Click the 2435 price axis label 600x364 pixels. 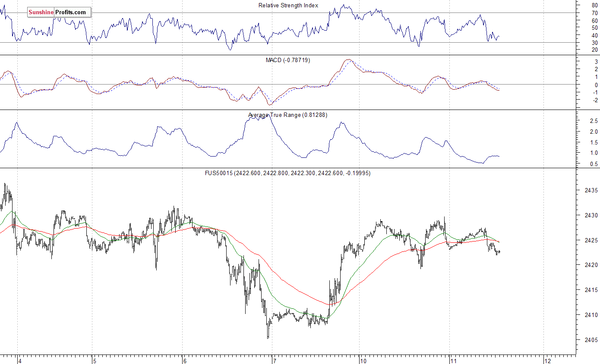[x=591, y=191]
